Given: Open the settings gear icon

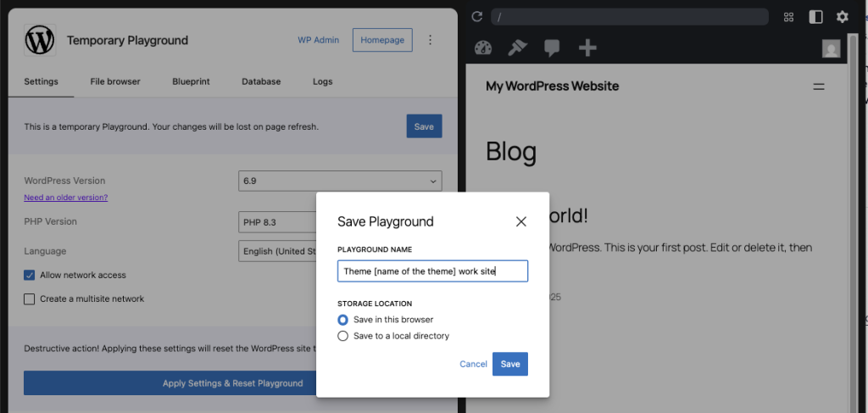Looking at the screenshot, I should [x=842, y=17].
